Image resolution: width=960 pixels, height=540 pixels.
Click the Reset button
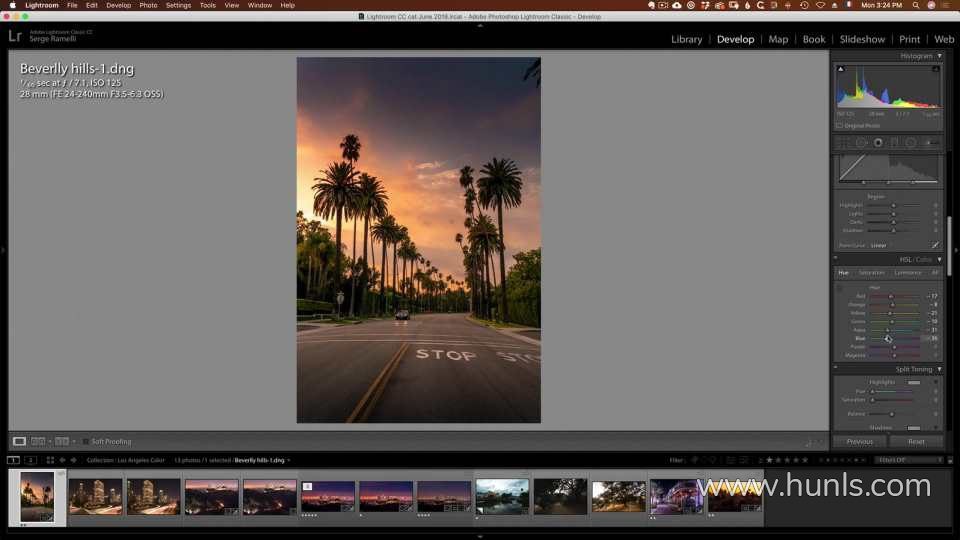[x=915, y=441]
